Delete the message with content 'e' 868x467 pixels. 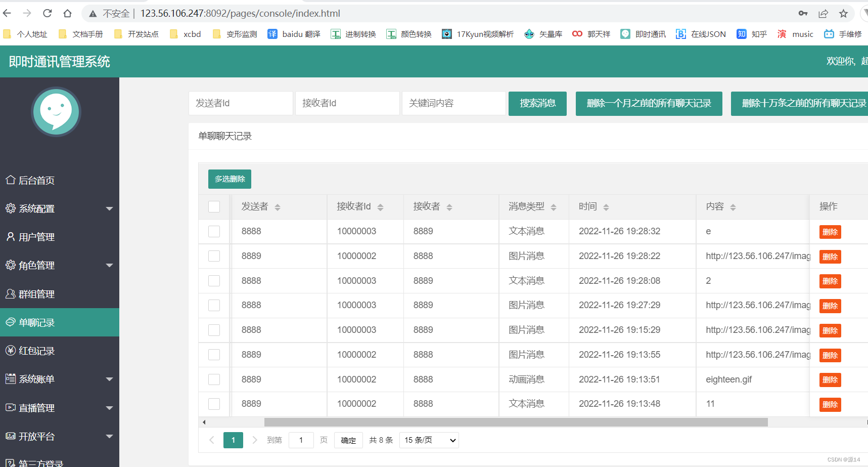[x=830, y=232]
